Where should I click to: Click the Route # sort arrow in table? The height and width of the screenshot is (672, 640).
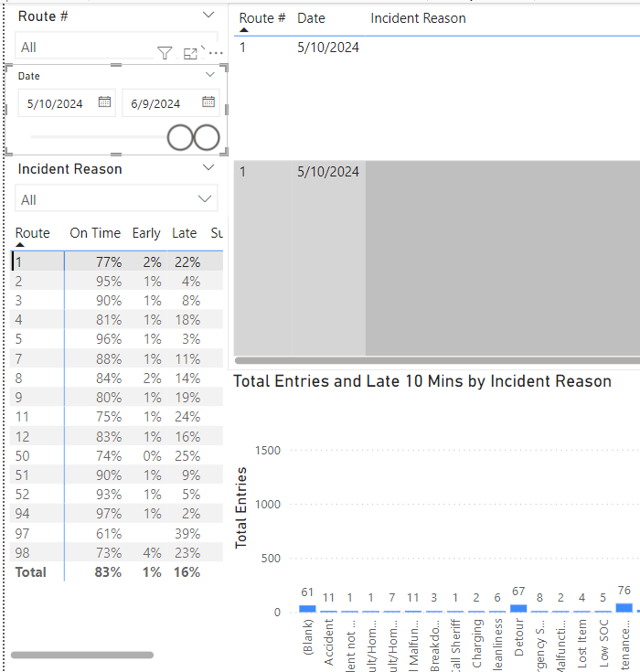[x=244, y=30]
